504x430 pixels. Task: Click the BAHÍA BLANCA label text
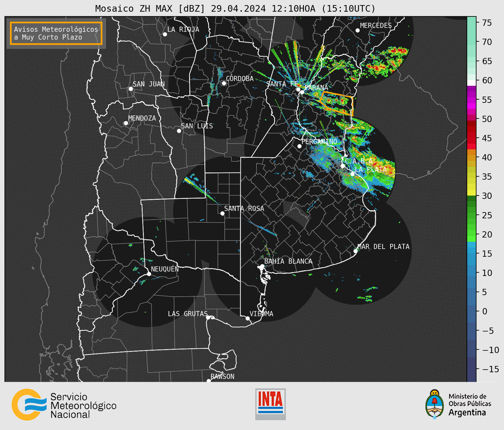[x=288, y=261]
